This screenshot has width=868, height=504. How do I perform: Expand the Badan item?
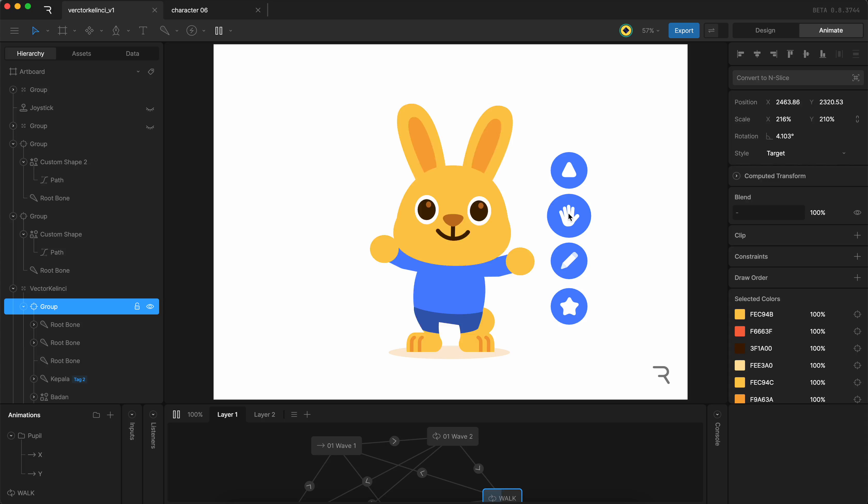(34, 397)
